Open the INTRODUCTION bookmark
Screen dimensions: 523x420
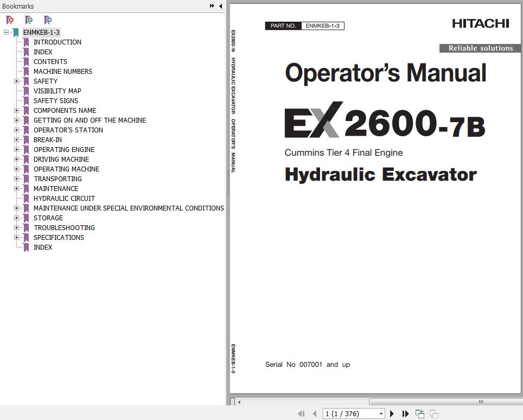pyautogui.click(x=57, y=42)
